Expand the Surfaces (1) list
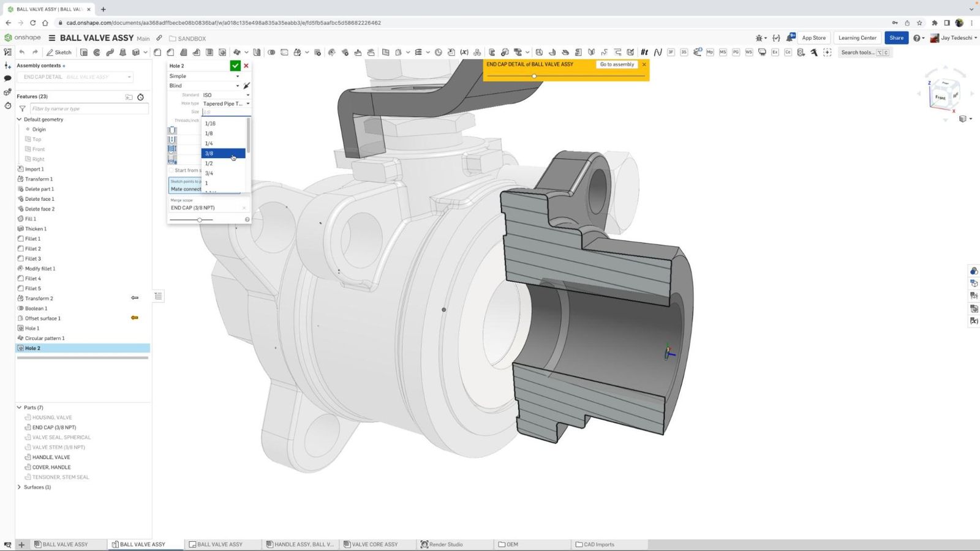The height and width of the screenshot is (551, 980). (19, 487)
